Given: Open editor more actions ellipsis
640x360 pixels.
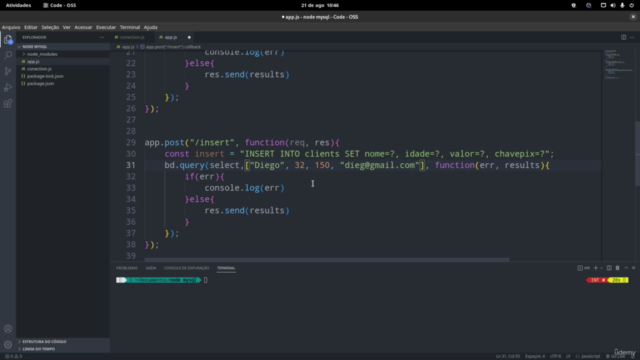Looking at the screenshot, I should click(632, 37).
